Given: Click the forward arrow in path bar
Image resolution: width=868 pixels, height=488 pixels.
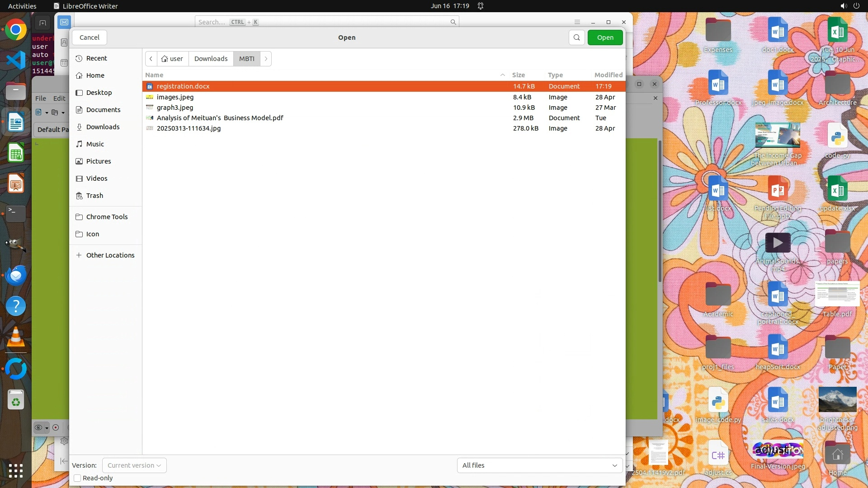Looking at the screenshot, I should [x=266, y=59].
